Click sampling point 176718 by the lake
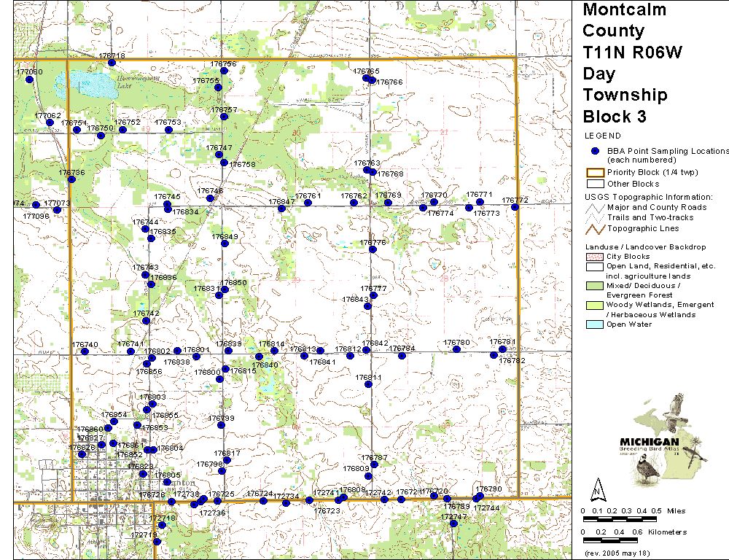This screenshot has height=560, width=729. (x=112, y=63)
